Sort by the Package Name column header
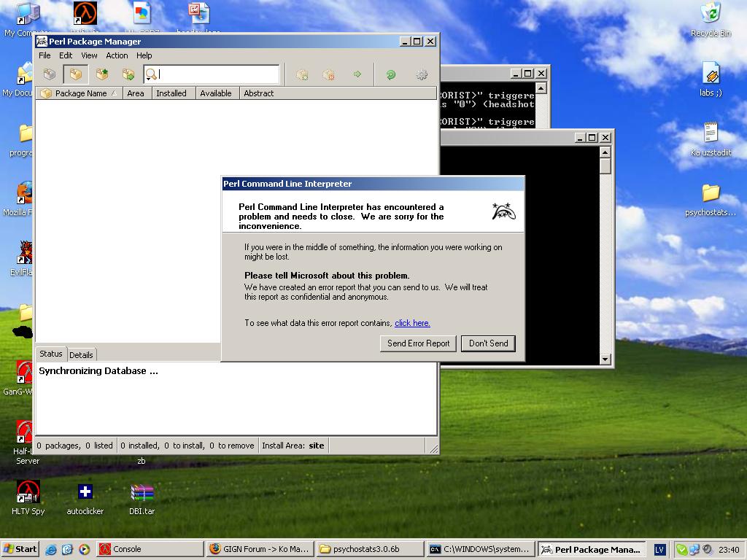This screenshot has height=560, width=747. pyautogui.click(x=80, y=93)
